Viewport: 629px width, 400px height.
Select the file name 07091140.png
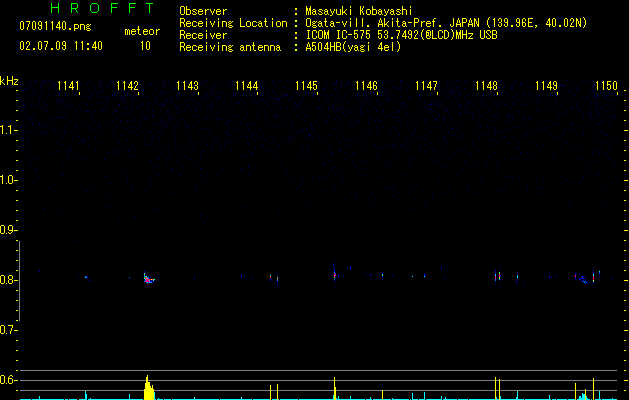click(x=55, y=27)
